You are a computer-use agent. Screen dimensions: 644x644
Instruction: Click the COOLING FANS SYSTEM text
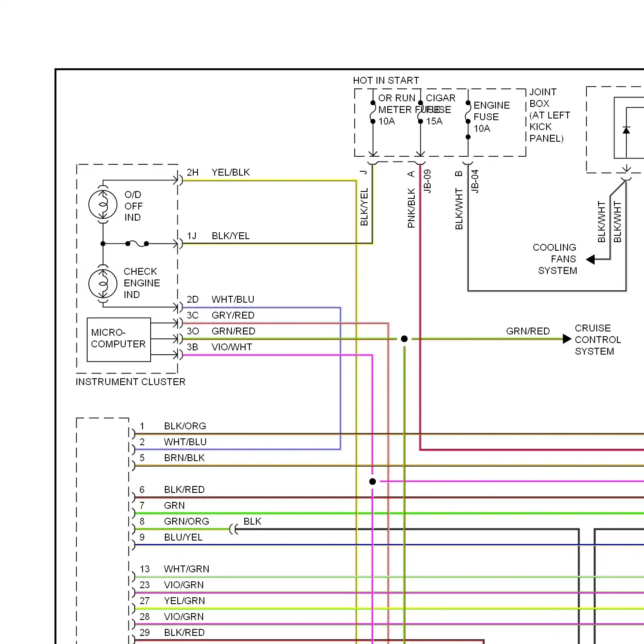[x=555, y=259]
